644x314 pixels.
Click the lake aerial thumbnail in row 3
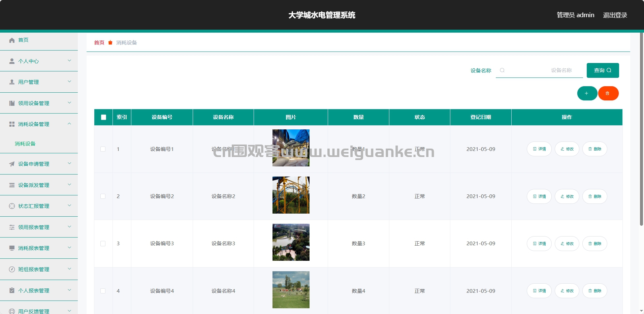pos(291,242)
